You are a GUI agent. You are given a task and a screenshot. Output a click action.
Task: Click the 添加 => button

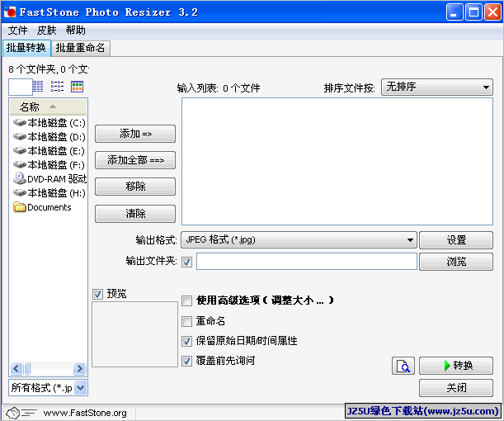(135, 134)
